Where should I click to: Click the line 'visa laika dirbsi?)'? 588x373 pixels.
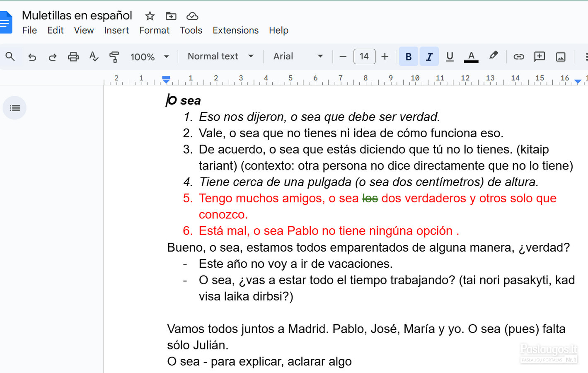tap(246, 296)
